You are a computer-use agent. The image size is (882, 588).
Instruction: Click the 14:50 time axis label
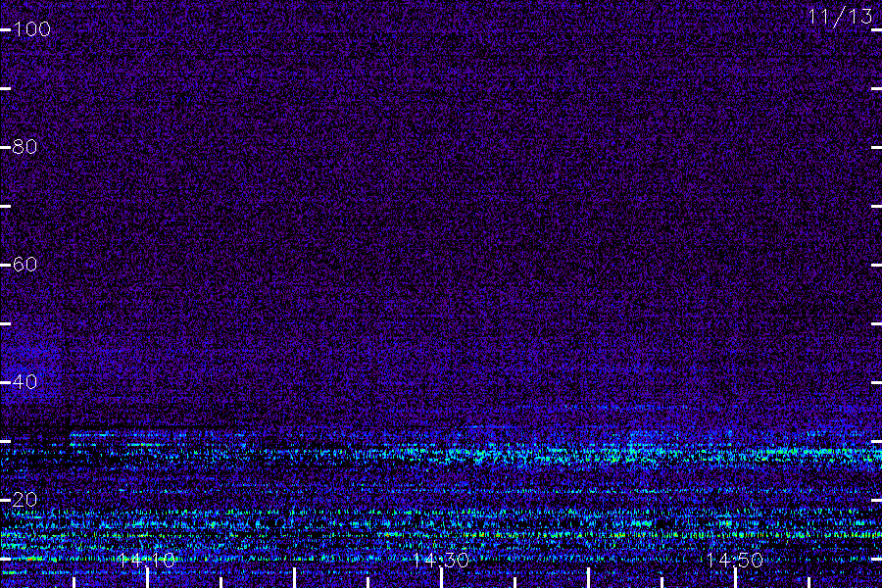coord(735,560)
